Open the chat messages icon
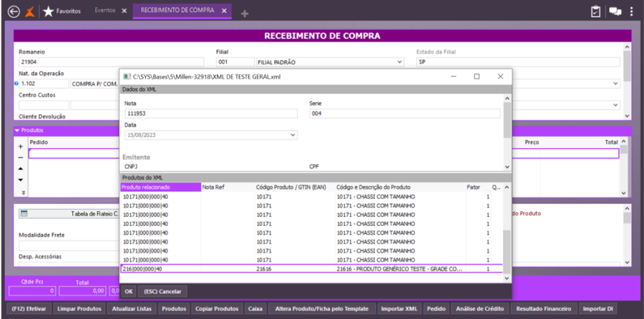This screenshot has width=644, height=319. point(615,11)
